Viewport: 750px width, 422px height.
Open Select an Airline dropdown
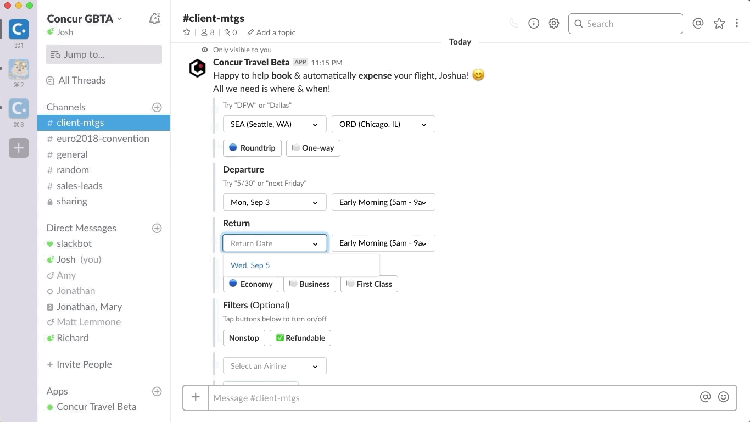pyautogui.click(x=275, y=366)
